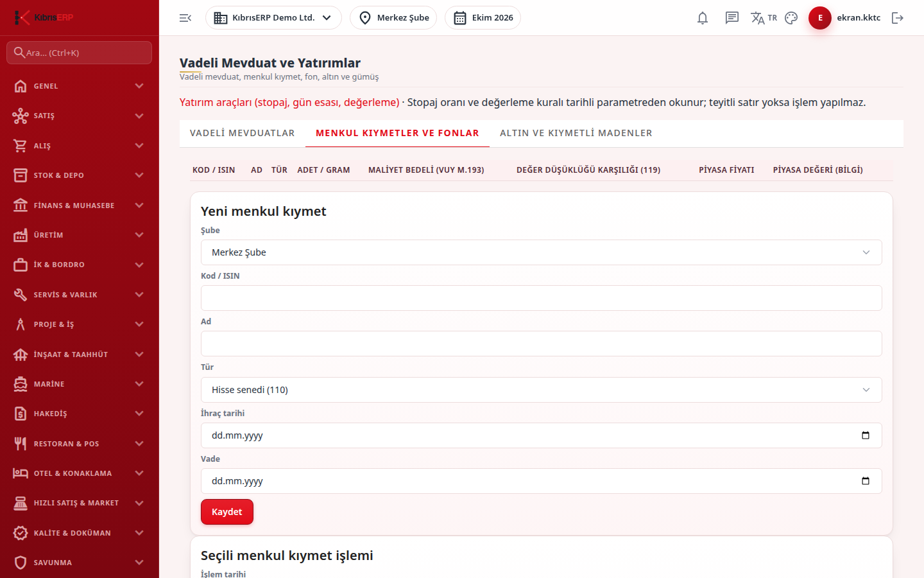Open the calendar picker for İhraç tarihi
The image size is (924, 578).
(x=865, y=435)
